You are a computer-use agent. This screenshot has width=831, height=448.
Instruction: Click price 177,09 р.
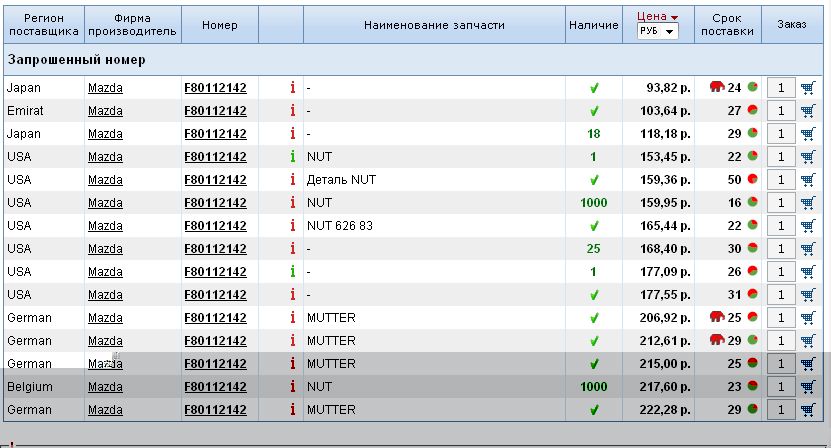click(x=665, y=272)
